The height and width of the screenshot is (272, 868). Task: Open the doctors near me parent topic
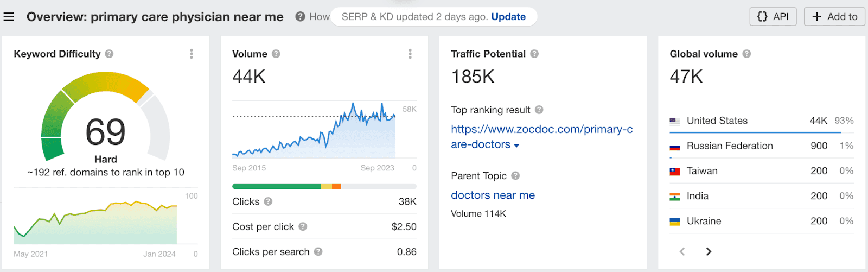point(493,195)
